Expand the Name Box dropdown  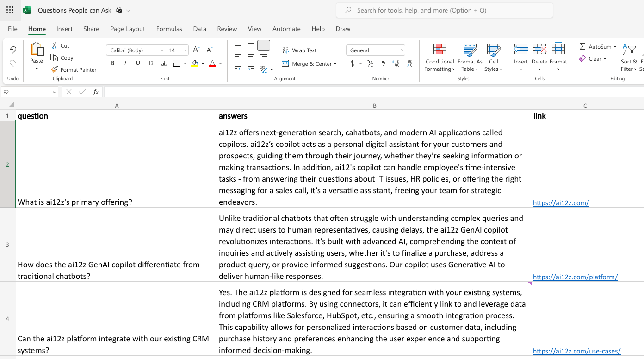coord(54,92)
